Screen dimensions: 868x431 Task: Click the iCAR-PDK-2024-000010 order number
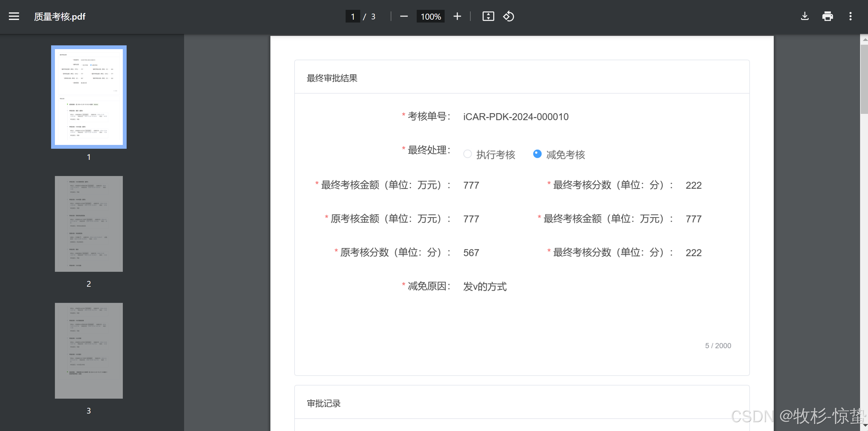click(515, 117)
